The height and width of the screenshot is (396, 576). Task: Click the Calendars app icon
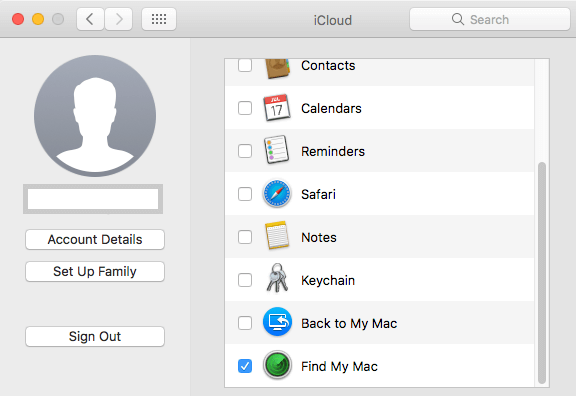click(x=277, y=108)
